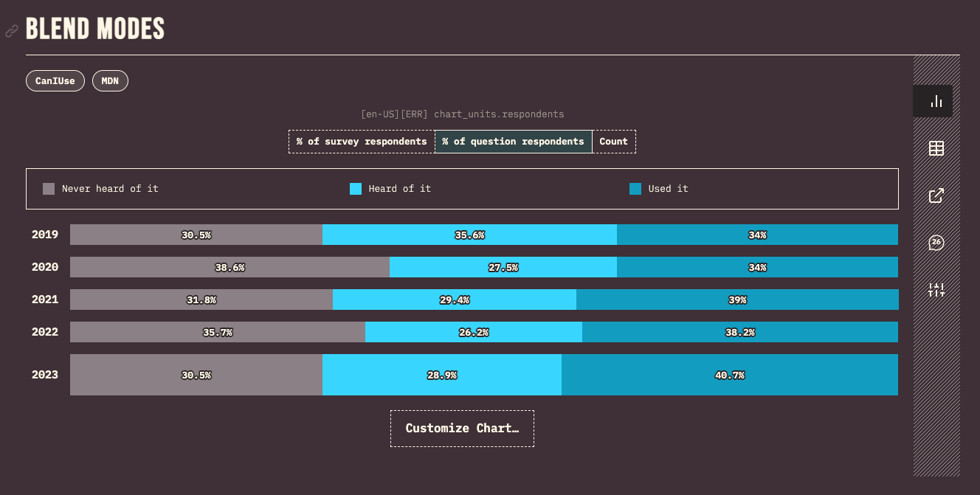This screenshot has height=495, width=980.
Task: Click the 29.4% Heard of it segment for 2021
Action: (x=455, y=300)
